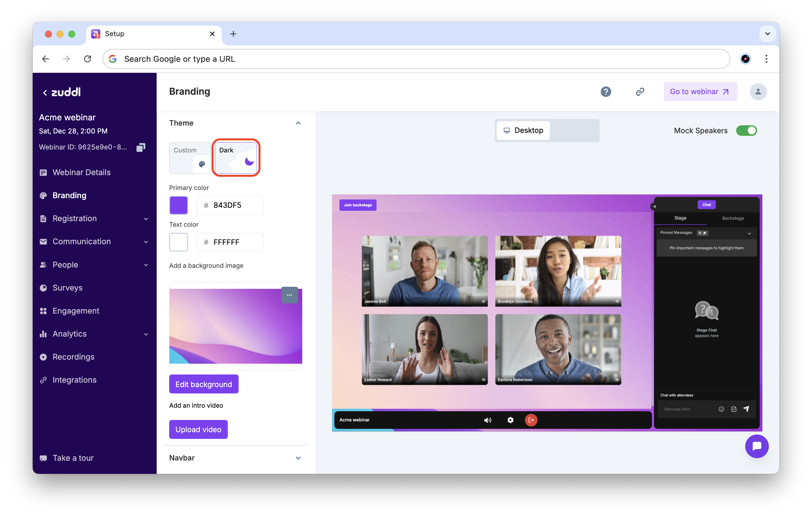812x517 pixels.
Task: Open Webinar Details in sidebar
Action: tap(81, 172)
